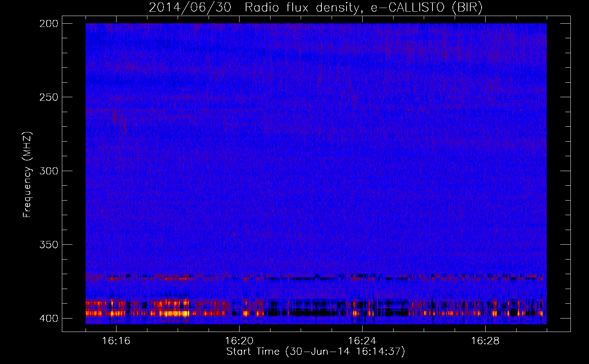Click the bright yellow burst near 400 MHz
The image size is (589, 364).
(175, 313)
